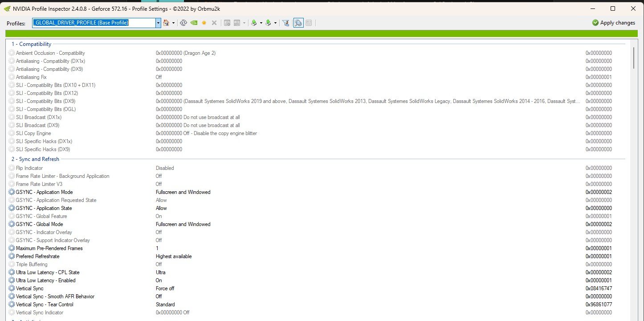Click the gray X delete profile icon
The image size is (644, 321).
pos(214,23)
